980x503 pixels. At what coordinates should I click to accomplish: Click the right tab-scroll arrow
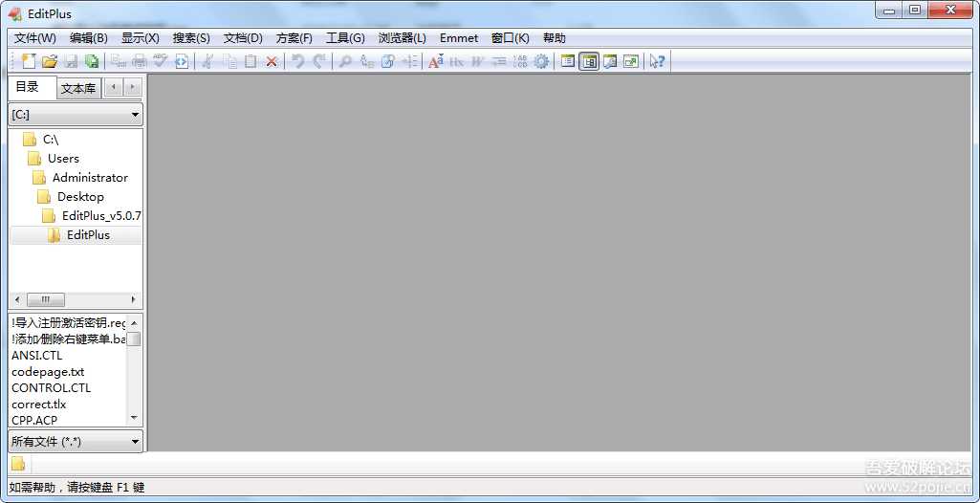(x=132, y=87)
